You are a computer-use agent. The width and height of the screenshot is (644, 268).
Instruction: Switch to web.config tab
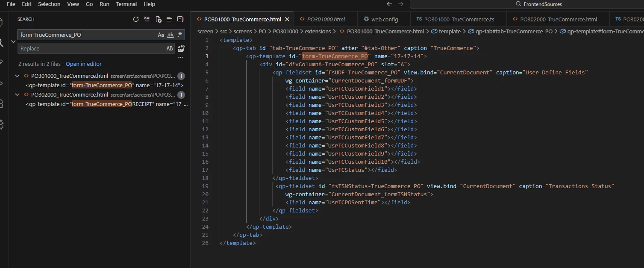[x=384, y=19]
